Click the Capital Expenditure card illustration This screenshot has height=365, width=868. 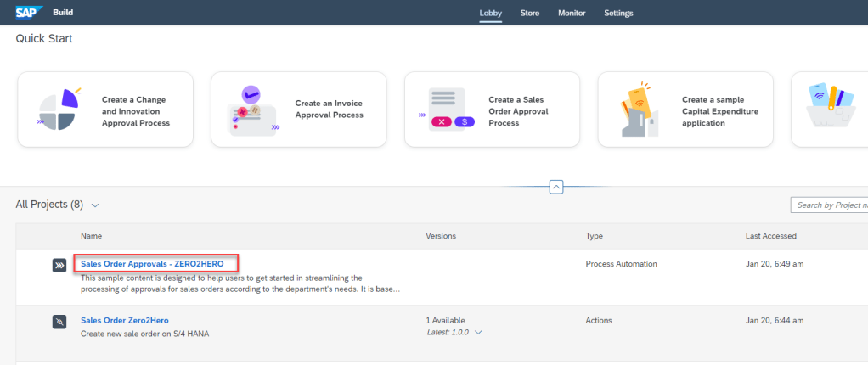(637, 110)
